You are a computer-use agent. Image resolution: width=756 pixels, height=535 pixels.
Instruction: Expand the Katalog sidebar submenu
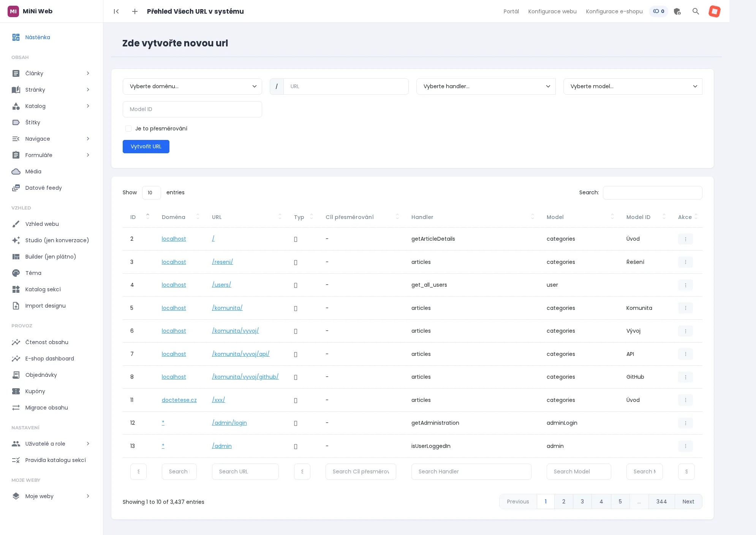point(88,106)
